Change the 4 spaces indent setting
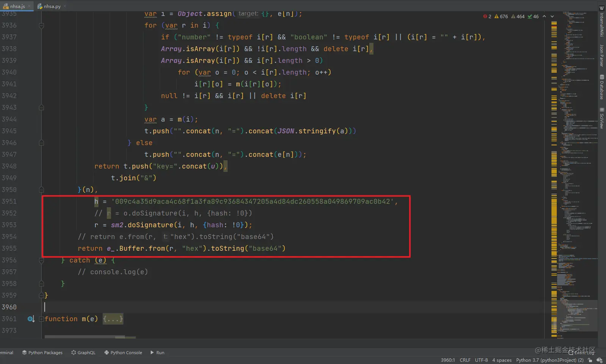 click(x=502, y=360)
